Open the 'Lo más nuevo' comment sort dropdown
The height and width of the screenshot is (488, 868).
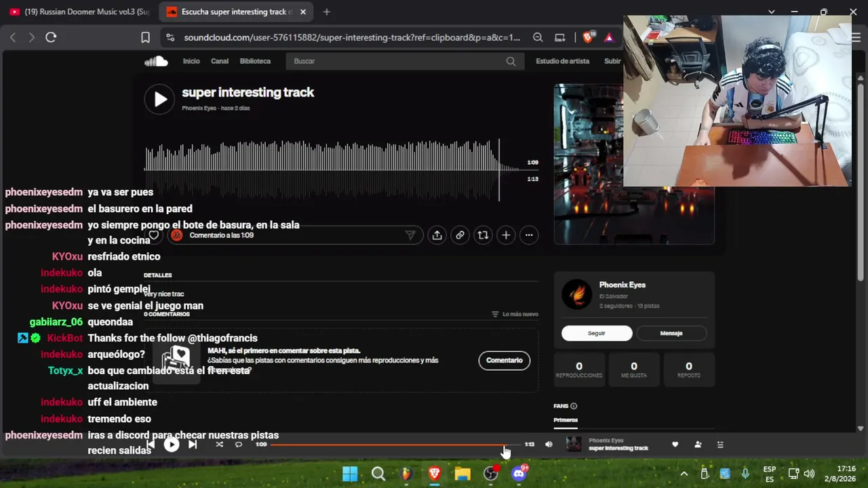[x=515, y=314]
